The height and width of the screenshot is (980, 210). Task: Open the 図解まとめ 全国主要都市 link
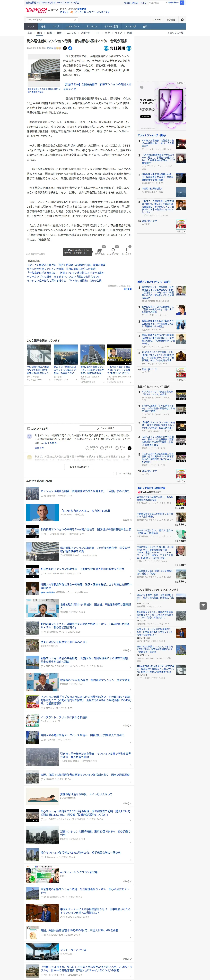click(97, 87)
